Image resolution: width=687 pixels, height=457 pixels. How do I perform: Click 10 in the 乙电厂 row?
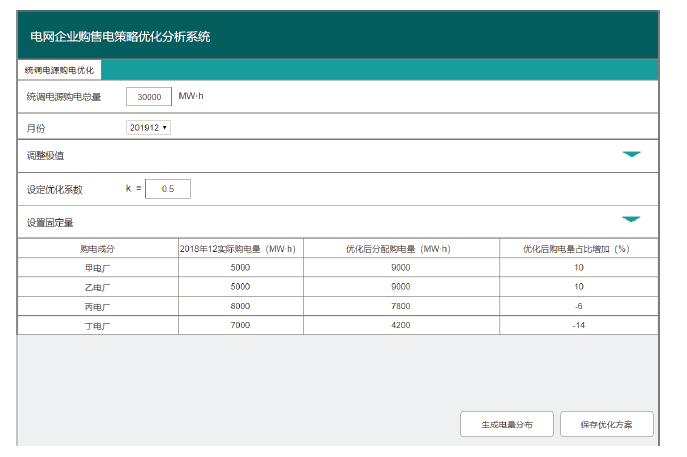[x=579, y=287]
